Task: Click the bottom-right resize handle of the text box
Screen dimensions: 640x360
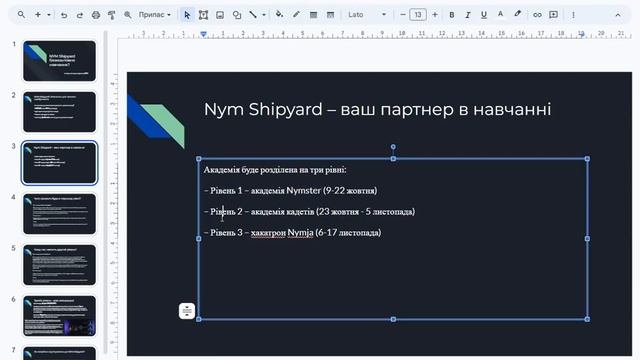Action: click(x=587, y=319)
